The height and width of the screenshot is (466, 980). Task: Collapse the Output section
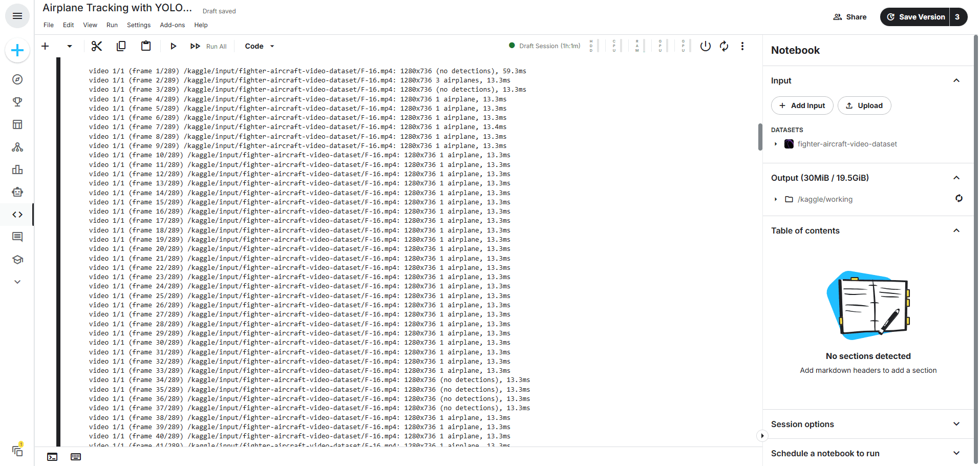(956, 178)
